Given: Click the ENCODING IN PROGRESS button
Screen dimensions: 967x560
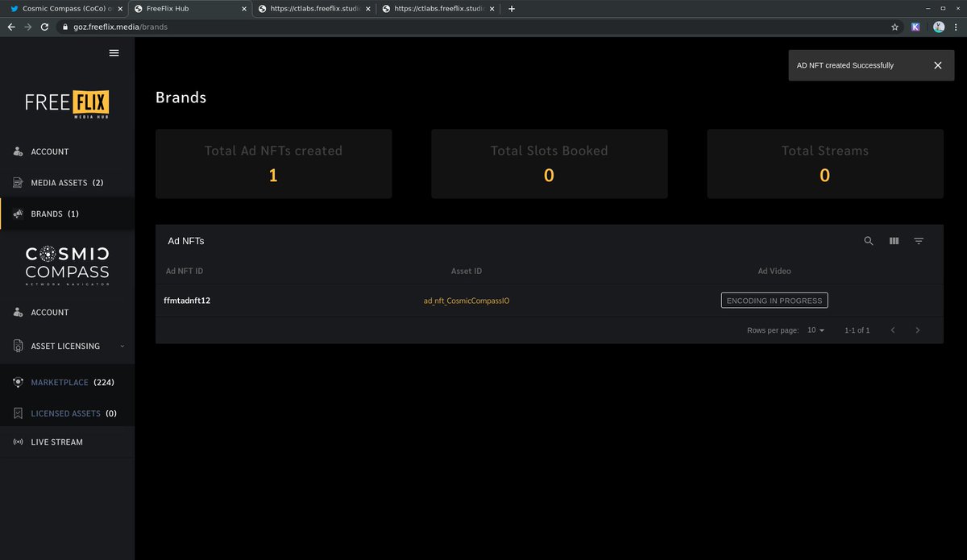Looking at the screenshot, I should point(774,301).
